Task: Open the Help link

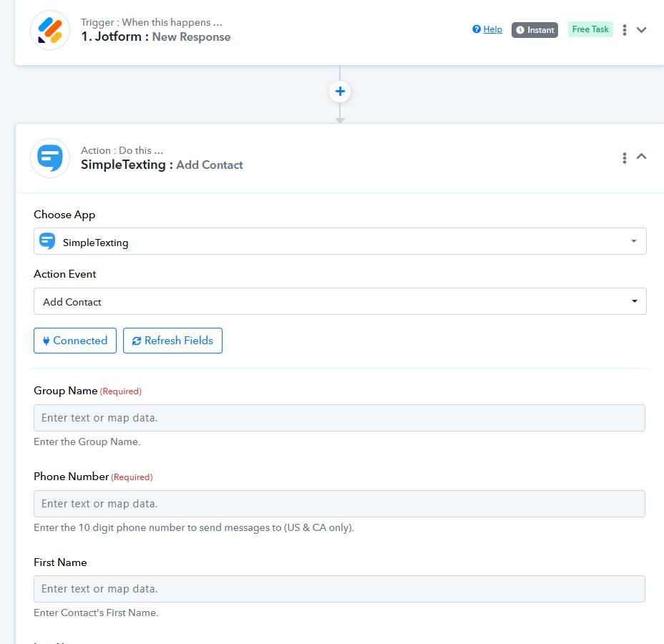Action: pos(492,29)
